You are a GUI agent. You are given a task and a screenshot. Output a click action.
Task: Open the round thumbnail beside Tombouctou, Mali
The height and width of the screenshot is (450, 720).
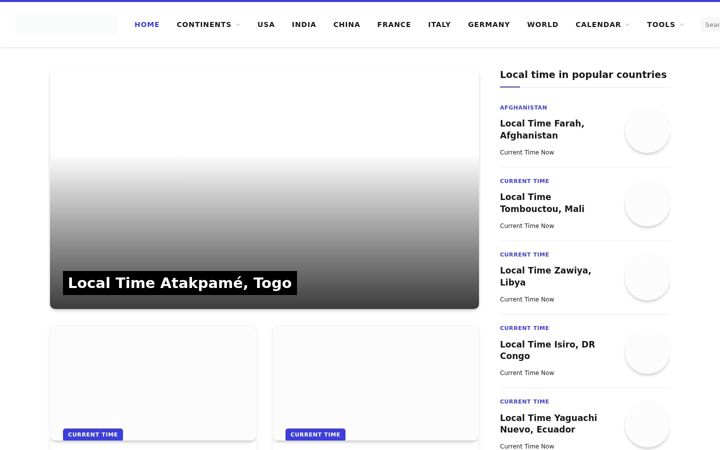(x=647, y=204)
